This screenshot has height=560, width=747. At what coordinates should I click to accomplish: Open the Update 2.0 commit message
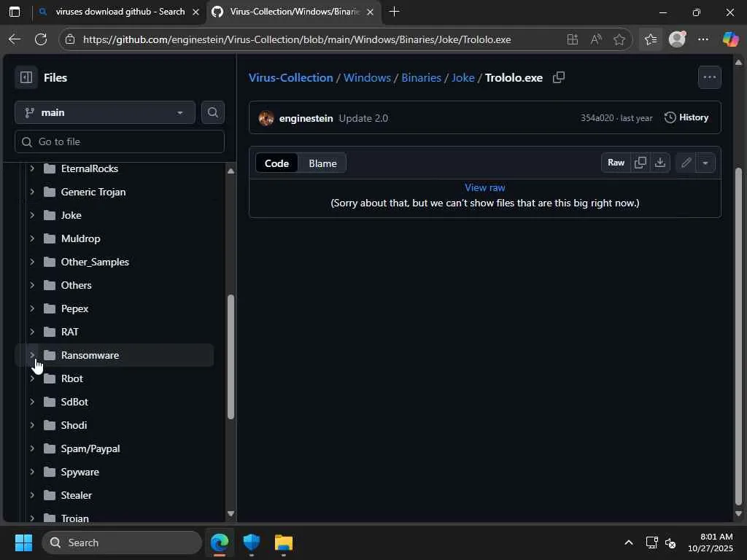363,118
